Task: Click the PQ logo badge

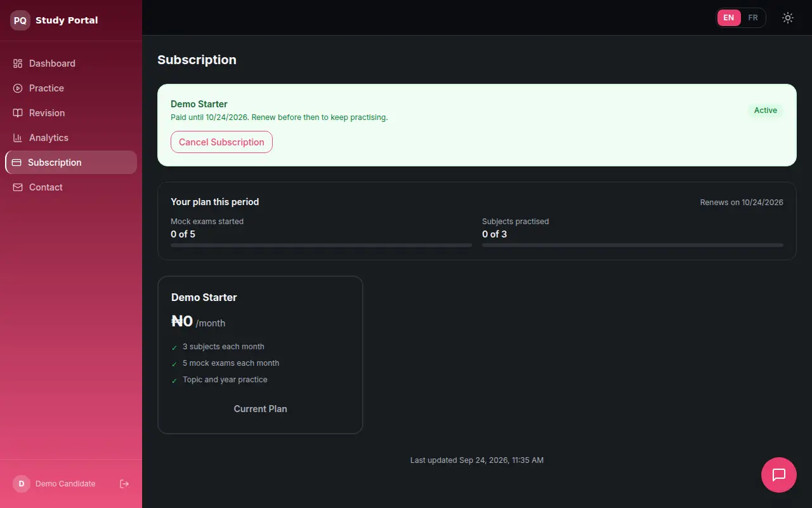Action: pyautogui.click(x=20, y=20)
